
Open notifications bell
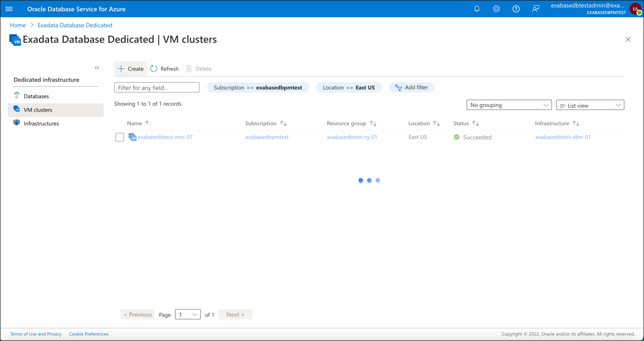point(477,9)
